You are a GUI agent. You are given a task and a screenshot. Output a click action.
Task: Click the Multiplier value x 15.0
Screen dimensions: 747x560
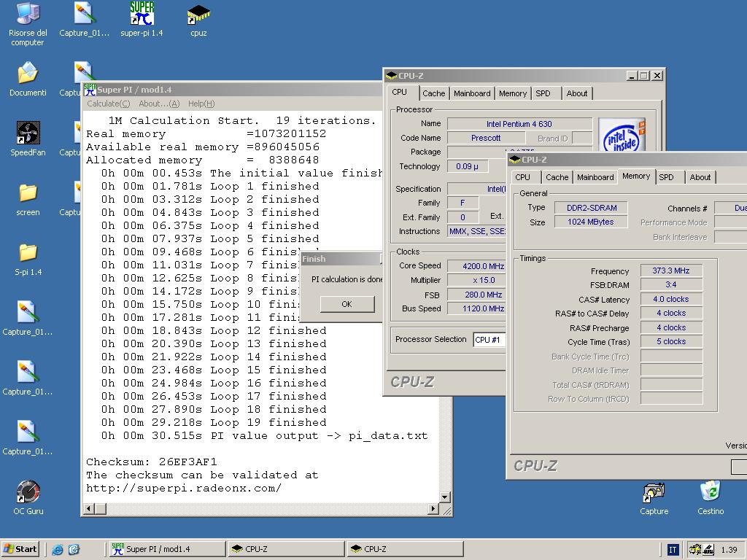pos(477,281)
